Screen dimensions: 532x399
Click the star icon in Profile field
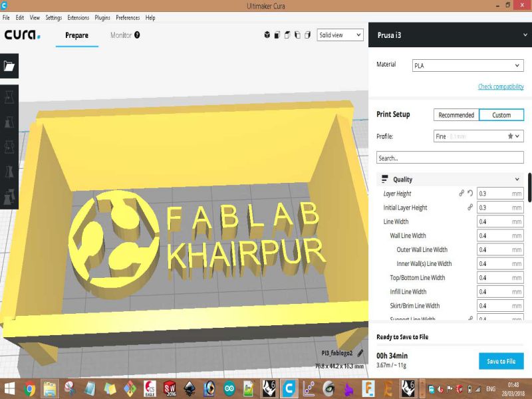pos(510,136)
